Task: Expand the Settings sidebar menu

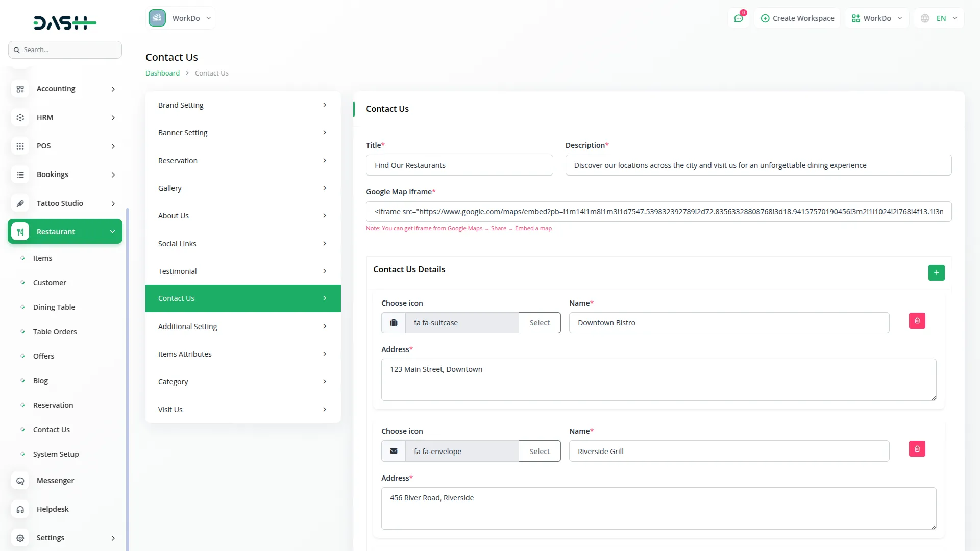Action: 65,538
